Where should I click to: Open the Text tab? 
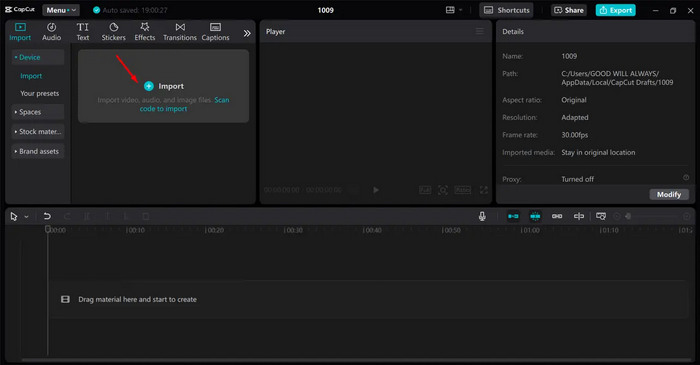coord(83,32)
